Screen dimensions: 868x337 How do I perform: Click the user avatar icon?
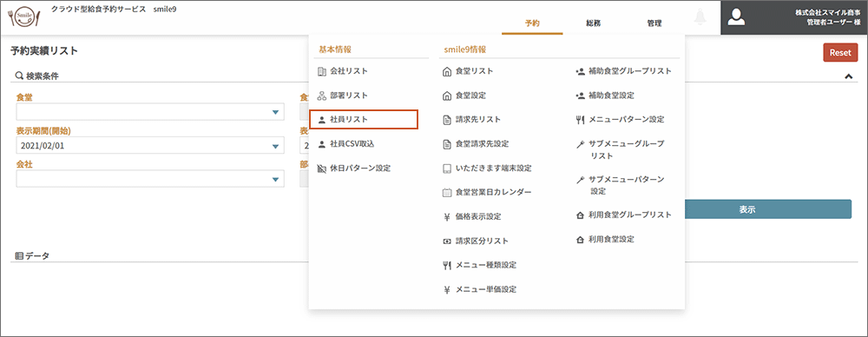click(736, 17)
